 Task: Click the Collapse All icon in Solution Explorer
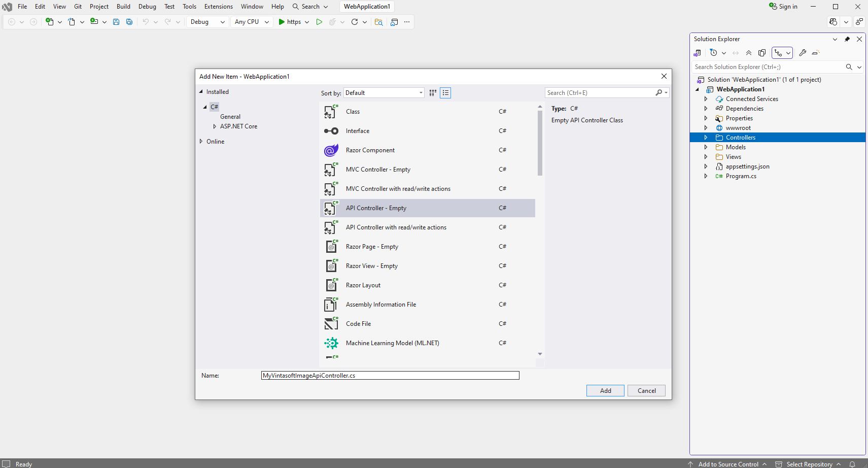pos(749,53)
